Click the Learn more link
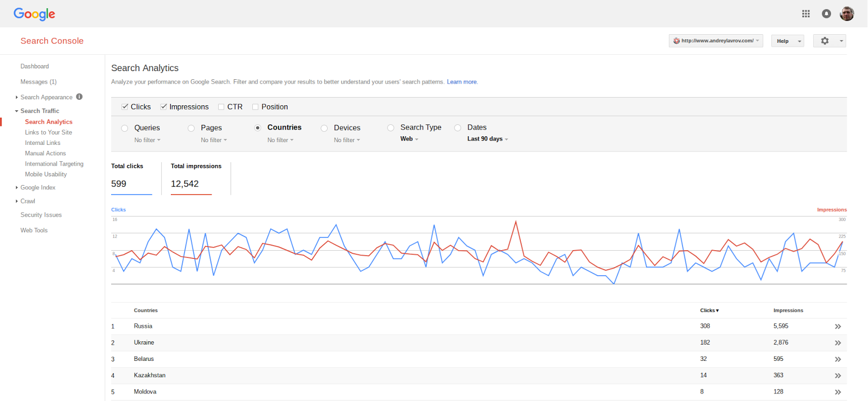This screenshot has width=868, height=401. (462, 82)
